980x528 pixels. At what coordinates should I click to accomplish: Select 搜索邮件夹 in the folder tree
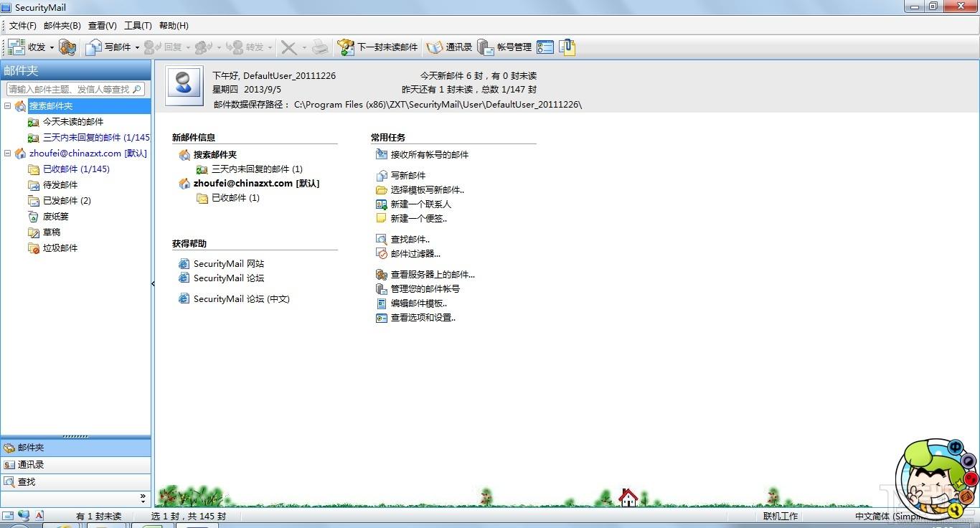click(51, 106)
